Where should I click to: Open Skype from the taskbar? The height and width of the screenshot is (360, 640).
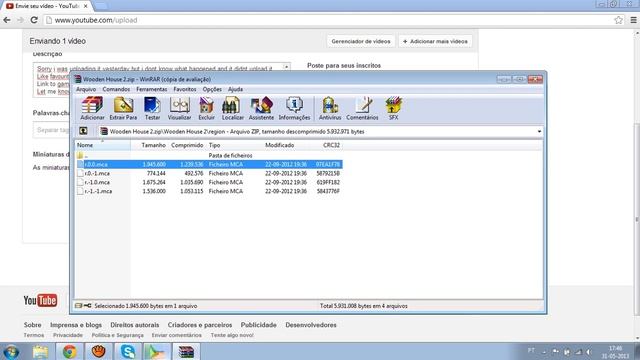pos(128,351)
